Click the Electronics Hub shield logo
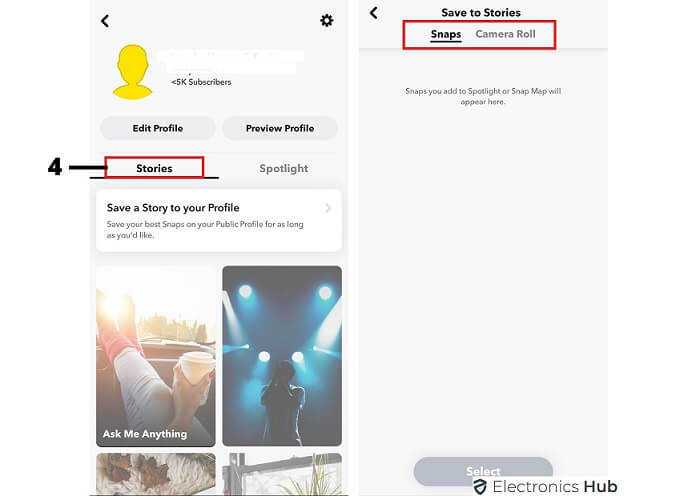Image resolution: width=700 pixels, height=496 pixels. tap(480, 487)
